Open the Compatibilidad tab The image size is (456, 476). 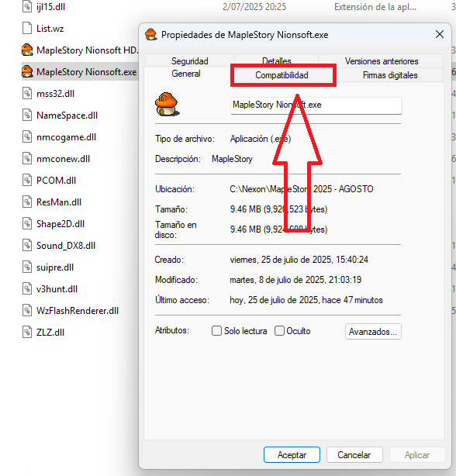[x=282, y=75]
